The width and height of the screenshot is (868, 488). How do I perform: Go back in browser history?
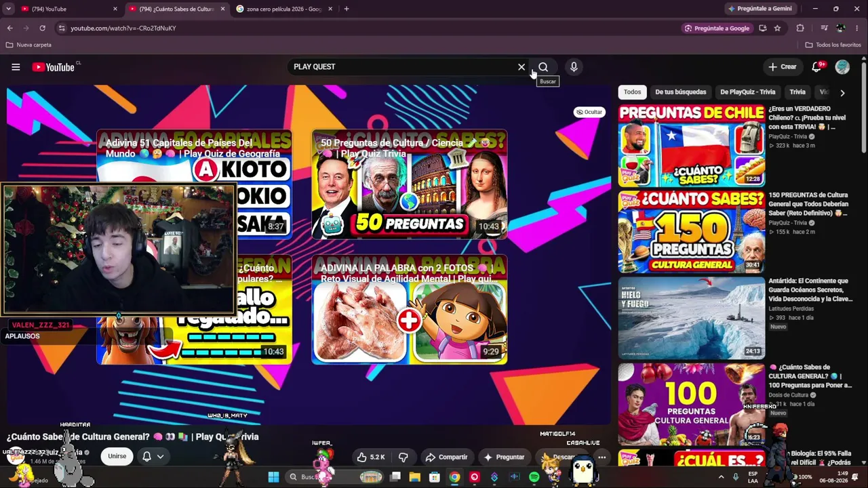9,28
